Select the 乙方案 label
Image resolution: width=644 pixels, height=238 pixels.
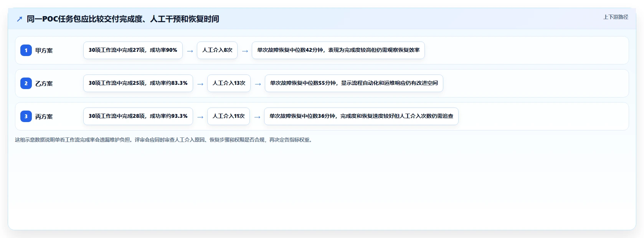tap(44, 83)
